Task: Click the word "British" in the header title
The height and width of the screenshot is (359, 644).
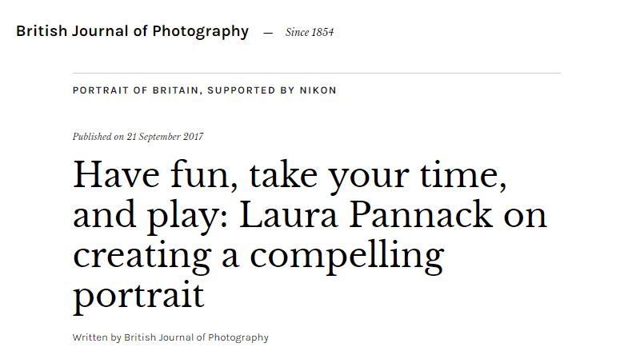Action: tap(42, 32)
